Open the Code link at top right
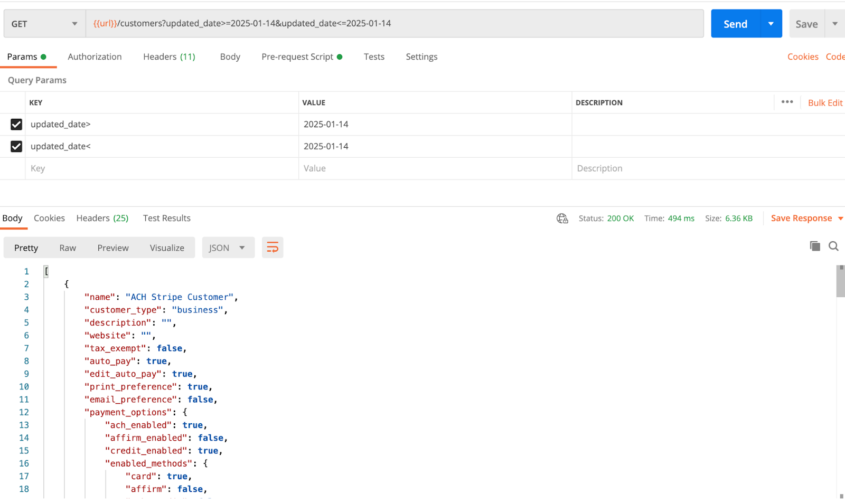 [835, 57]
